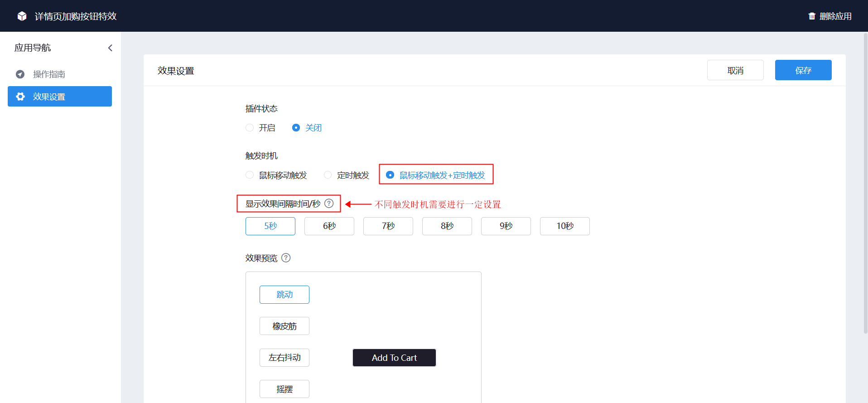Viewport: 868px width, 403px height.
Task: Click the 详情页加购按钮特效 app title
Action: (76, 16)
